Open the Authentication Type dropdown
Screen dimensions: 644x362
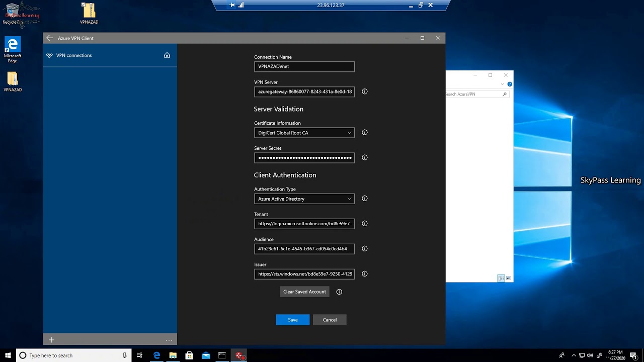click(304, 199)
